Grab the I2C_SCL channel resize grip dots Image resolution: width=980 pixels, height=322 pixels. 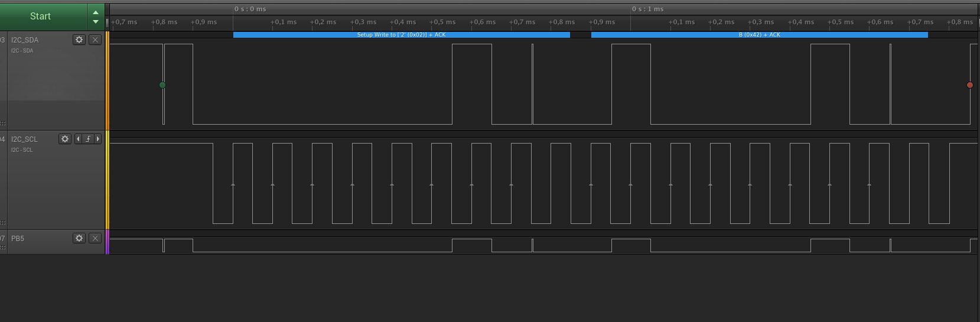coord(3,223)
